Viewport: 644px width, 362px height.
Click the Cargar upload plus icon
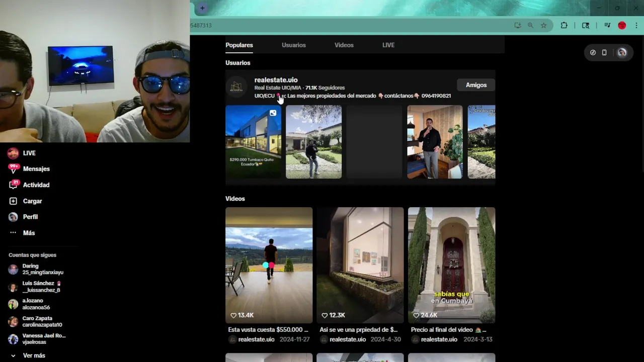pyautogui.click(x=13, y=201)
